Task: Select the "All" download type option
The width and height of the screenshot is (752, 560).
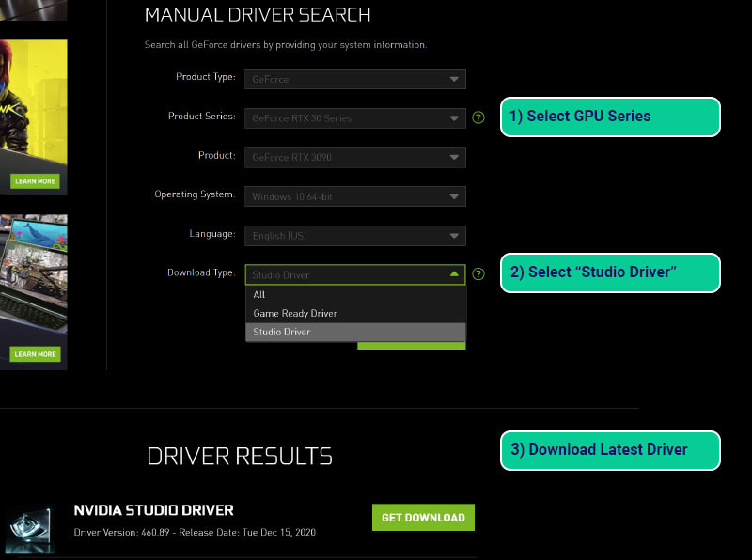Action: [355, 294]
